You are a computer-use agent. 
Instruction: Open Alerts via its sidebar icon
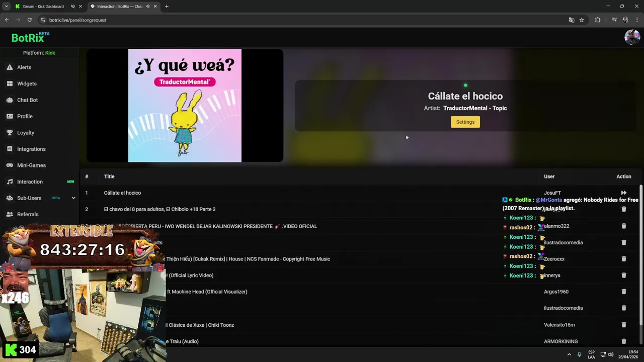pos(10,67)
